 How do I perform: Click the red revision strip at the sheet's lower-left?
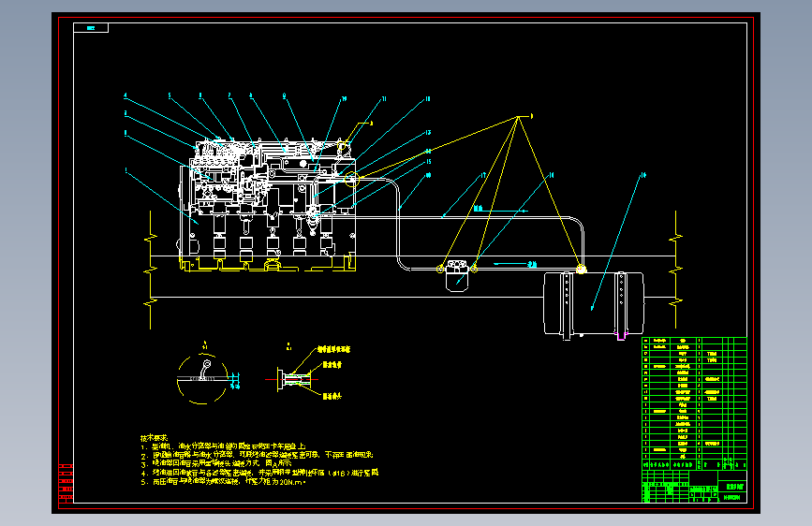click(66, 484)
